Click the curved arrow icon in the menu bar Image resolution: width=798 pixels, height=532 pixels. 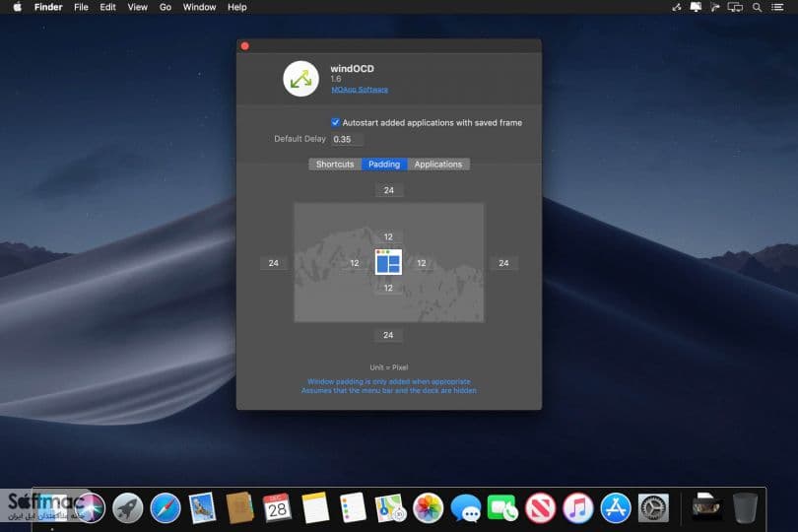[x=715, y=7]
